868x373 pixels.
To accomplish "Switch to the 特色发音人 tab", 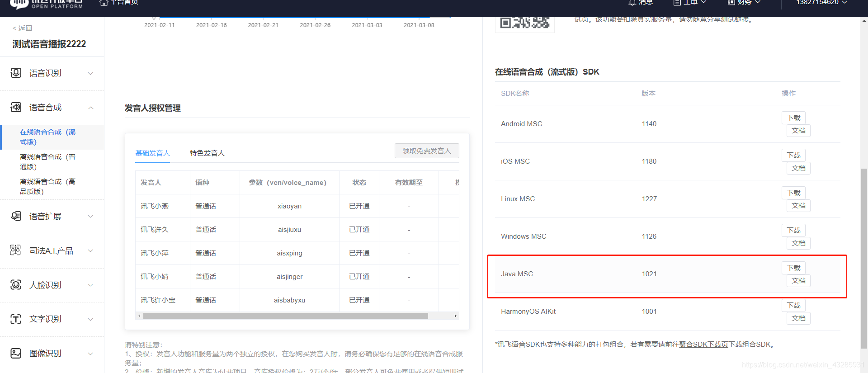I will (207, 153).
